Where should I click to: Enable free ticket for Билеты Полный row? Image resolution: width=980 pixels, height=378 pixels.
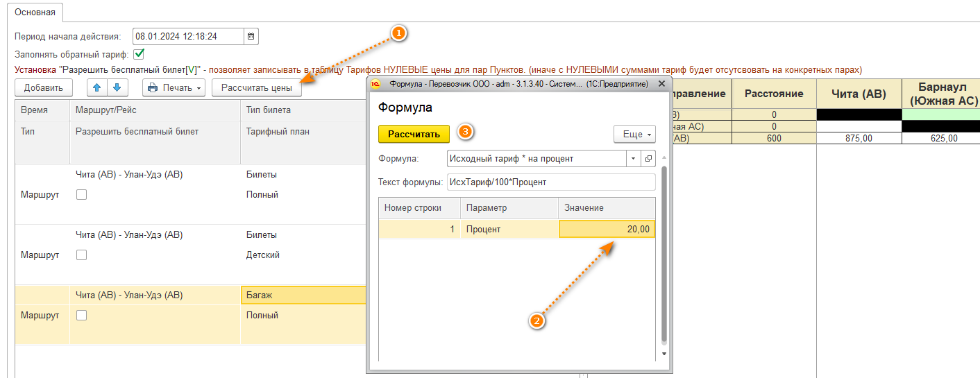81,195
